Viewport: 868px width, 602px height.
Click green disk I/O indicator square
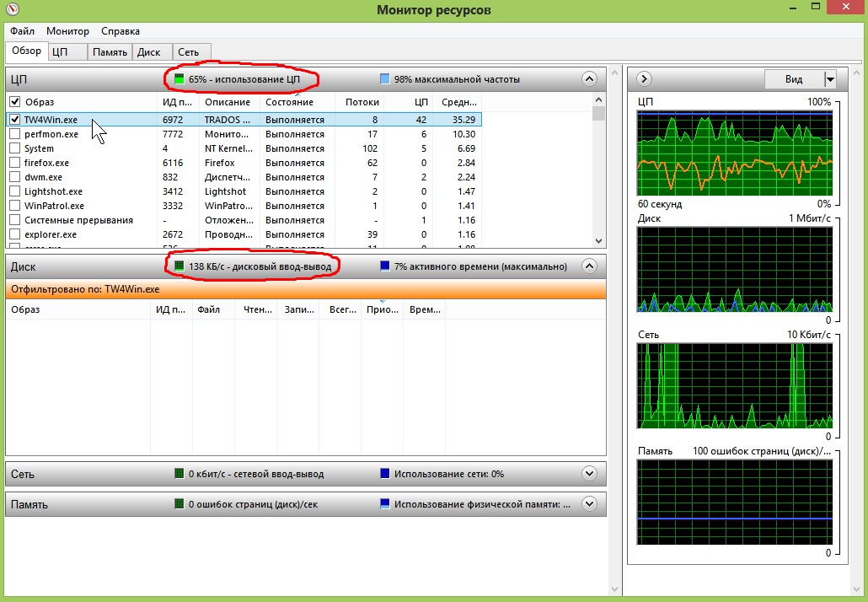[179, 266]
